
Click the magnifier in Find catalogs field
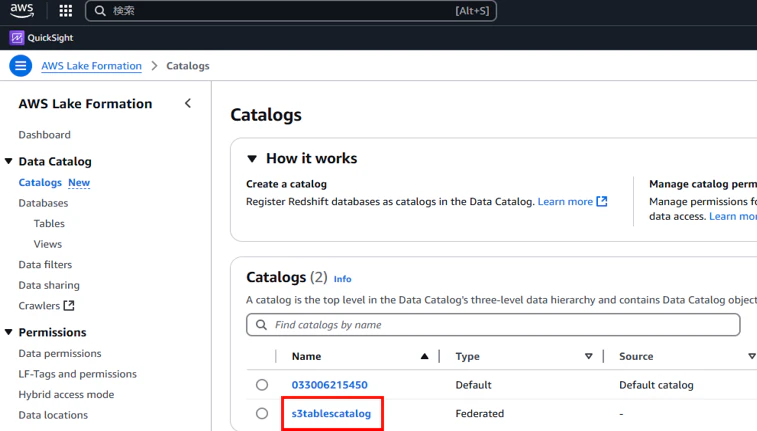[x=261, y=325]
